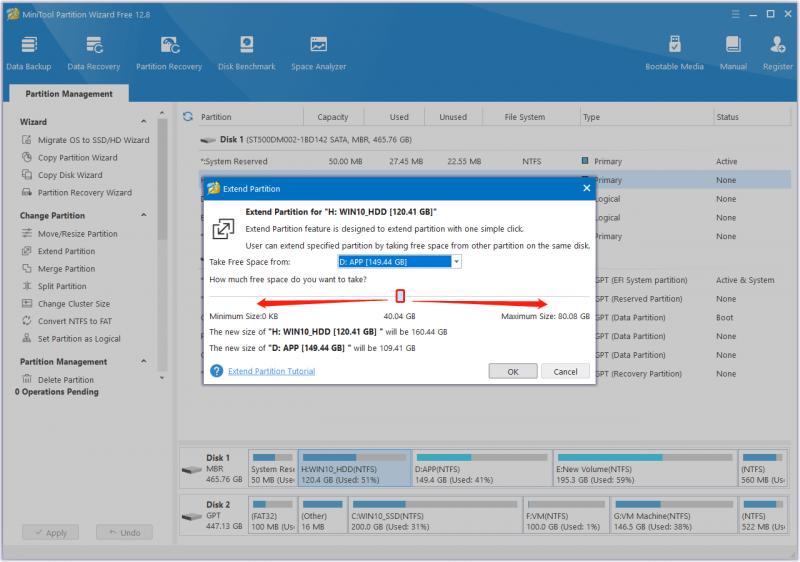Collapse the Partition Management sidebar section
The image size is (800, 562).
(x=144, y=361)
